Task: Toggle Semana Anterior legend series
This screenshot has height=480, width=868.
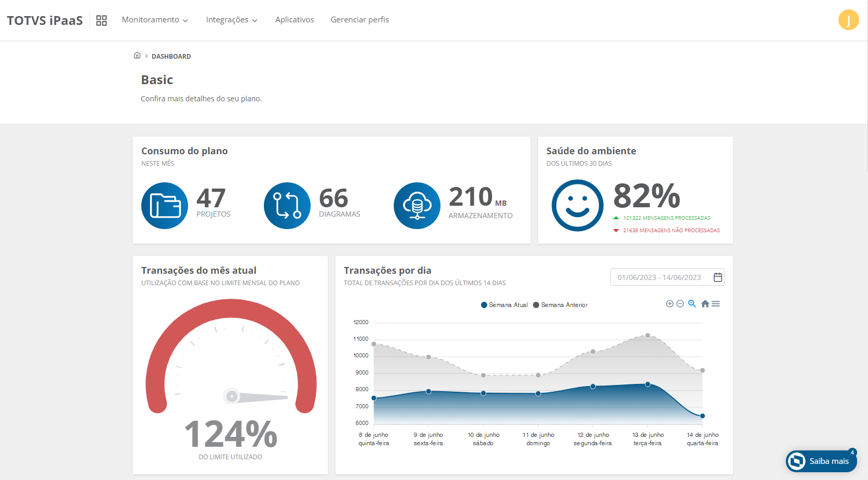Action: tap(560, 305)
